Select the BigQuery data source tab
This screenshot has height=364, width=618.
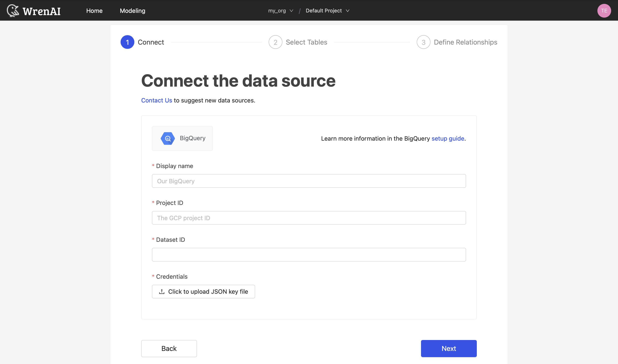[x=182, y=138]
